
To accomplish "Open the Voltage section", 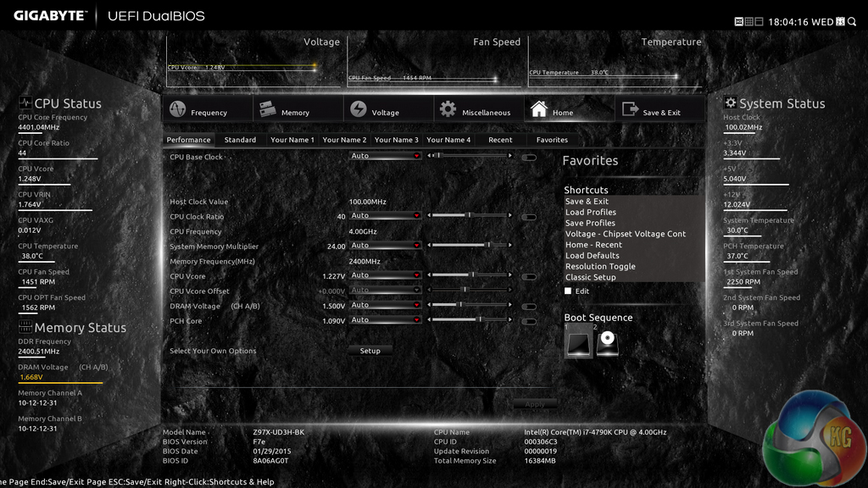I will 388,109.
